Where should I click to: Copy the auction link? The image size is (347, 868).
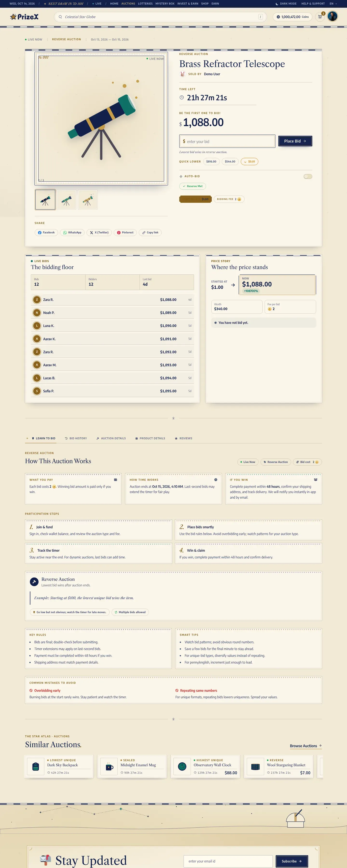[150, 232]
